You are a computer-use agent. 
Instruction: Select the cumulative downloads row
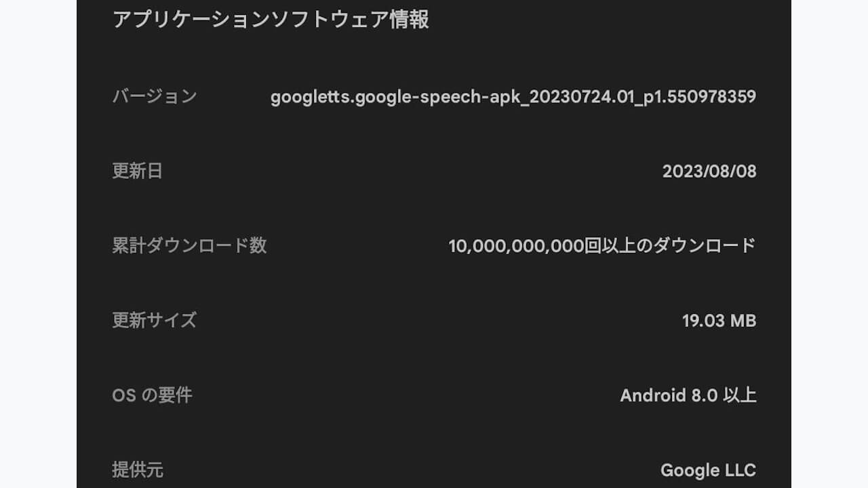point(434,246)
